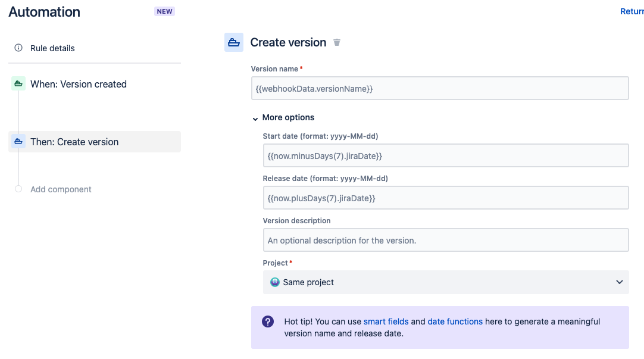
Task: Click the version icon on Then: Create version step
Action: point(18,142)
